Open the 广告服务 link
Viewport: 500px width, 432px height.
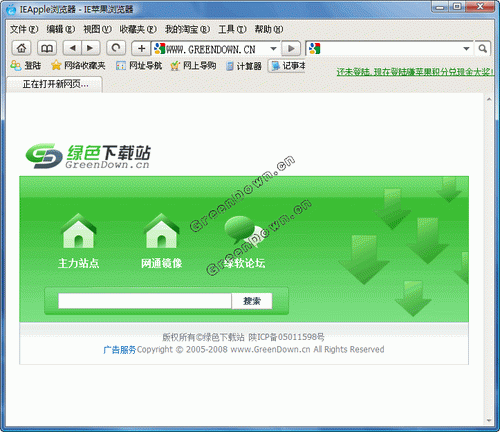120,350
